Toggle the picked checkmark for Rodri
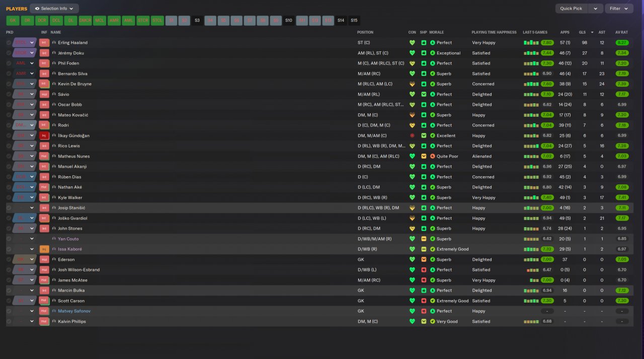The height and width of the screenshot is (359, 644). click(9, 125)
